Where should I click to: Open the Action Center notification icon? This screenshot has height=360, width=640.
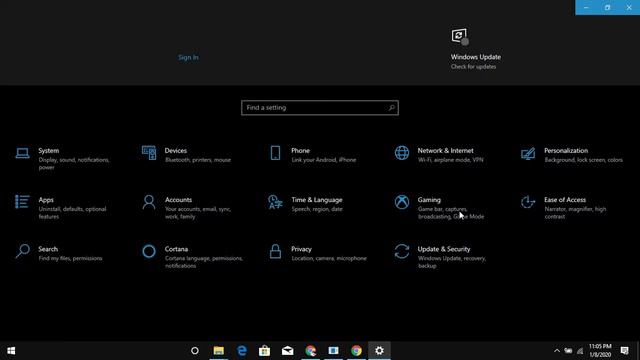coord(624,351)
